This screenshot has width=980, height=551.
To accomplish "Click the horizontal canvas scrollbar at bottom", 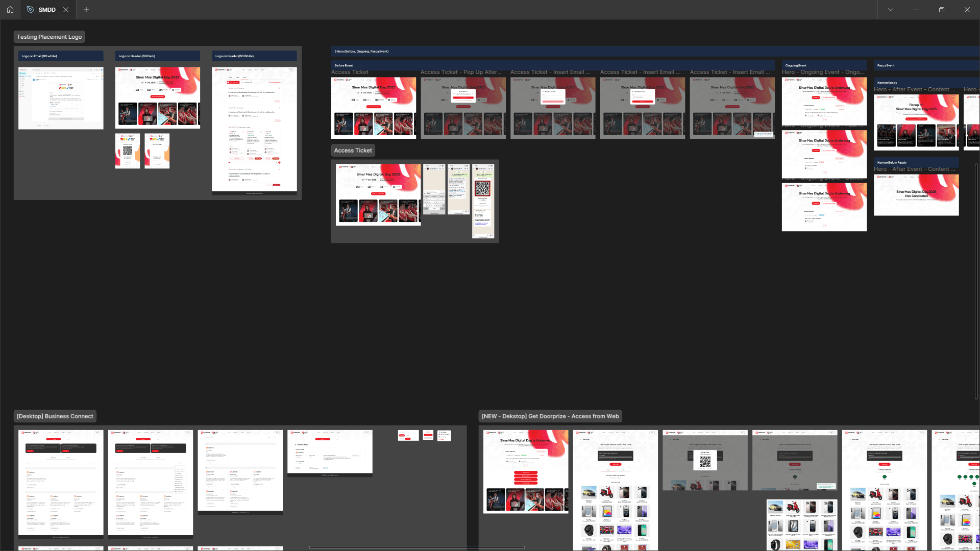I will click(416, 547).
